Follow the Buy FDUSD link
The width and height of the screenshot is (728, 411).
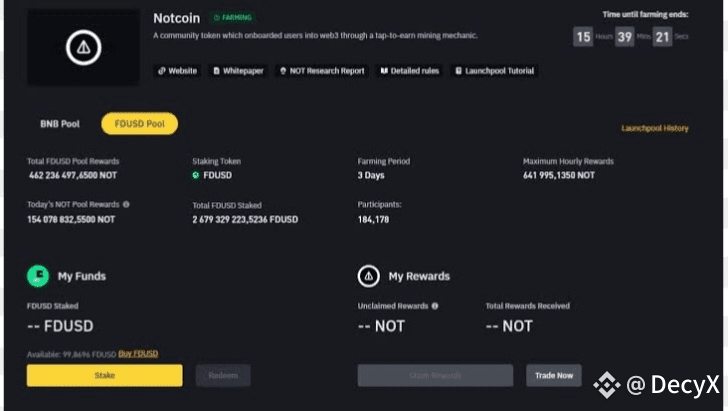coord(138,354)
